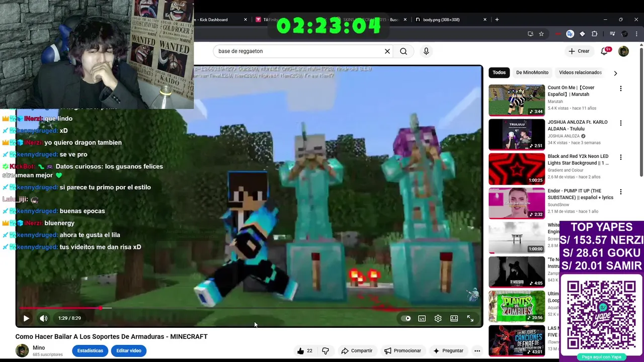The width and height of the screenshot is (644, 362).
Task: Close the Kick Dashboard tab
Action: pyautogui.click(x=246, y=20)
